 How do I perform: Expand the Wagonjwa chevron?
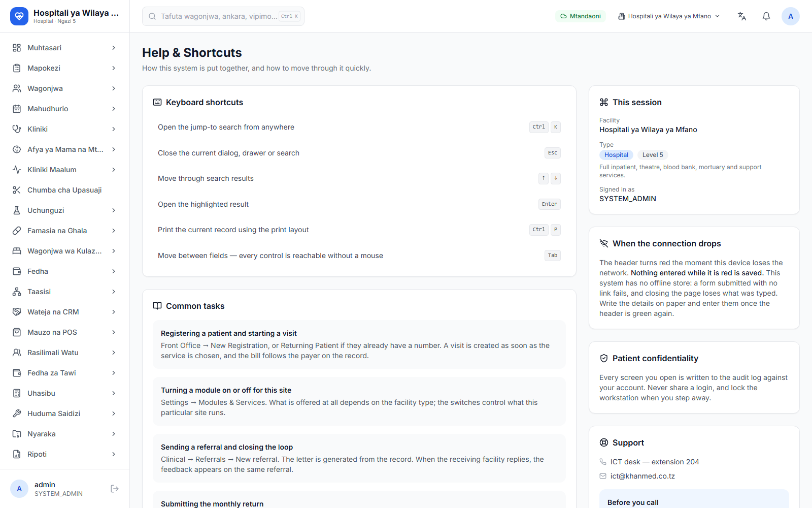(x=114, y=88)
